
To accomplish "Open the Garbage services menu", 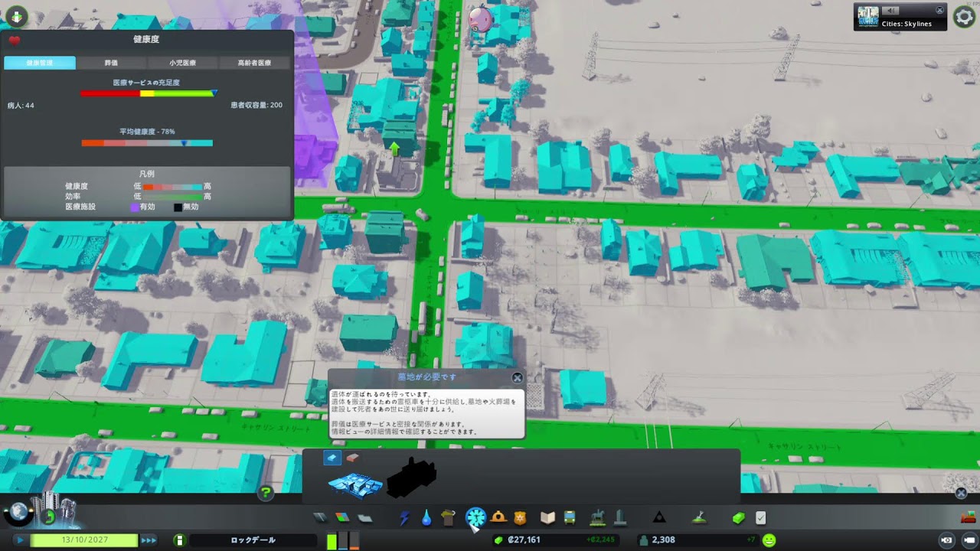I will pos(449,518).
